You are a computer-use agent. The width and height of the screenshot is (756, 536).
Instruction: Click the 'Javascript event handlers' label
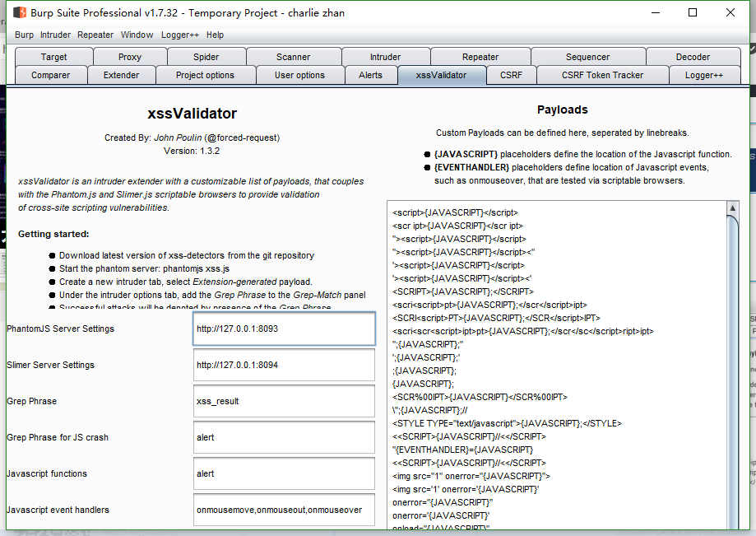58,510
